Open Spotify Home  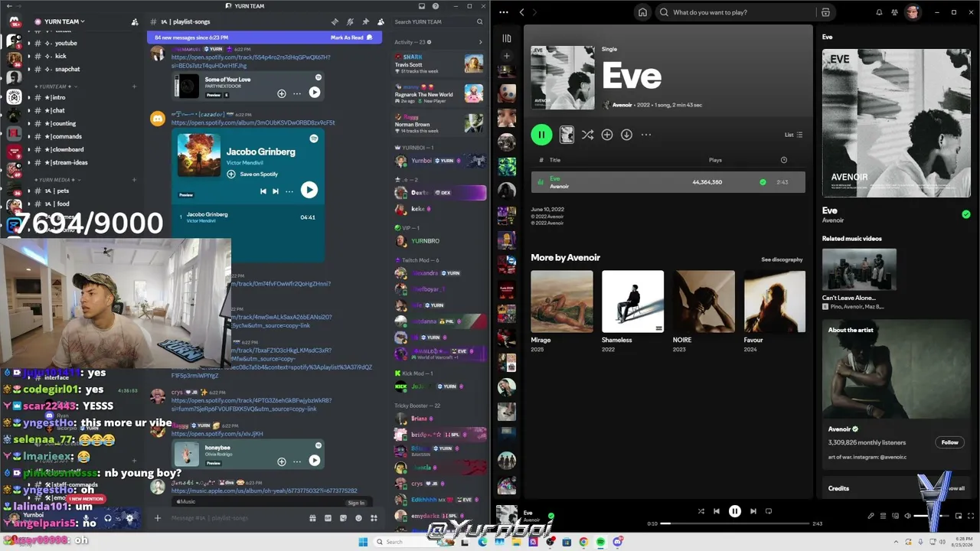pyautogui.click(x=642, y=12)
